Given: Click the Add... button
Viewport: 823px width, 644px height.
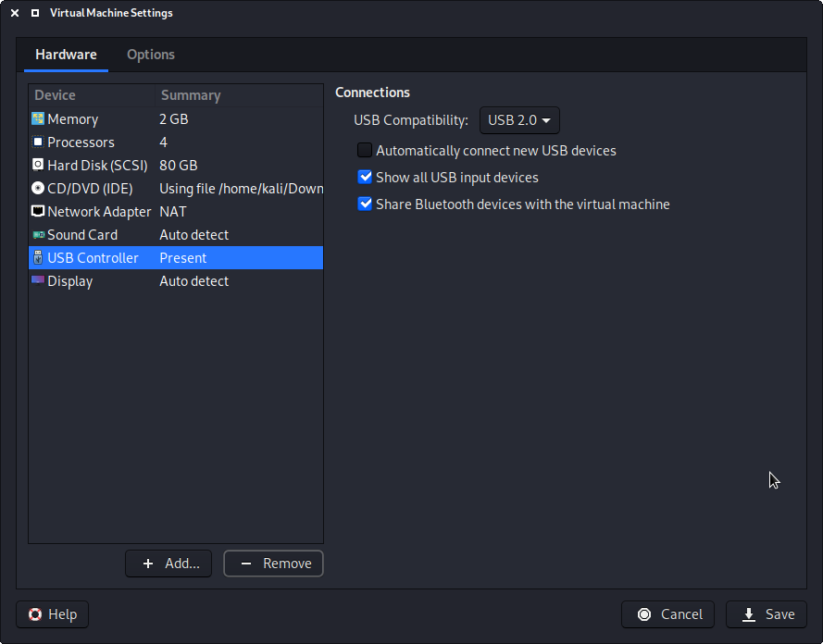Looking at the screenshot, I should coord(169,563).
